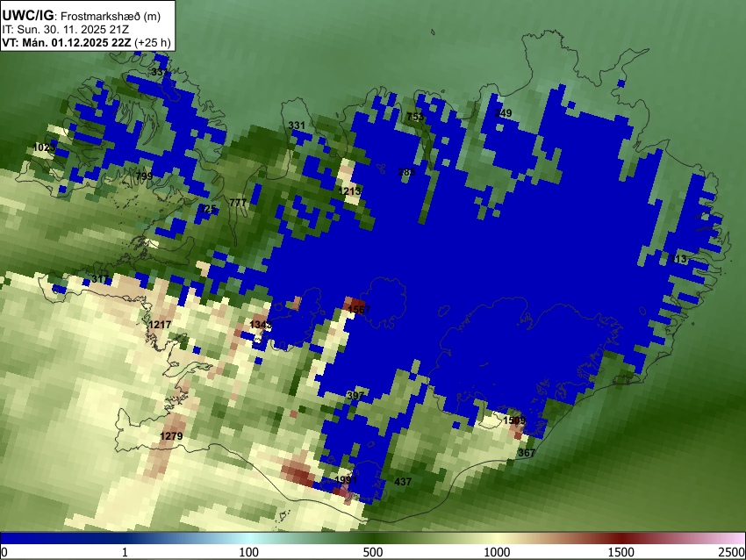This screenshot has width=746, height=560.
Task: Select the map value 437
Action: pos(403,482)
